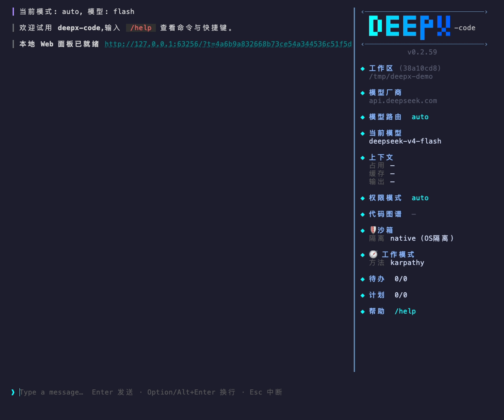Viewport: 504px width, 420px height.
Task: Click the diamond bullet beside 计划
Action: [x=363, y=295]
